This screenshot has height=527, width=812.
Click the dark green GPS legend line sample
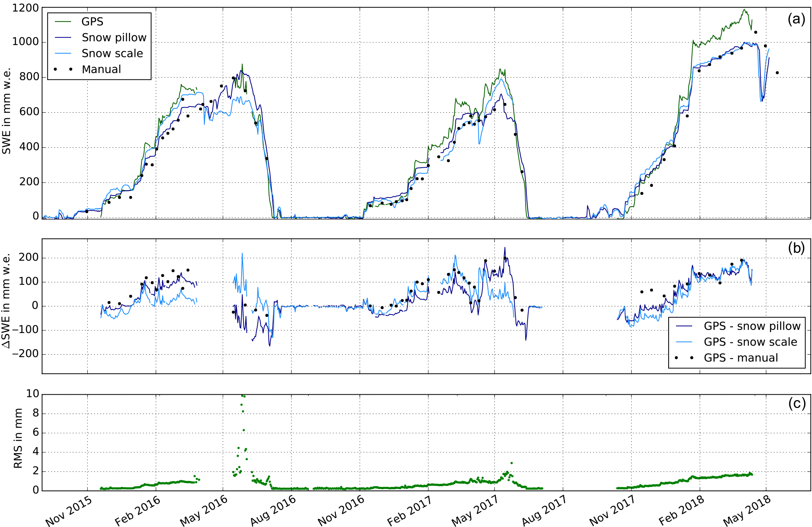point(63,22)
